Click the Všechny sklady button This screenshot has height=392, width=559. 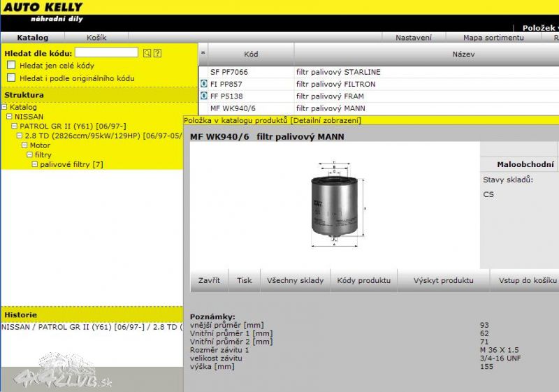click(x=295, y=280)
